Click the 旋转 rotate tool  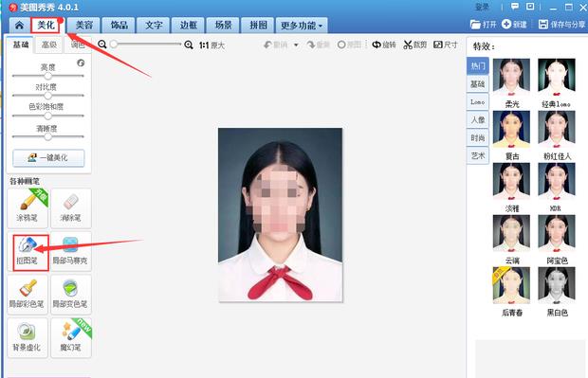pos(384,45)
